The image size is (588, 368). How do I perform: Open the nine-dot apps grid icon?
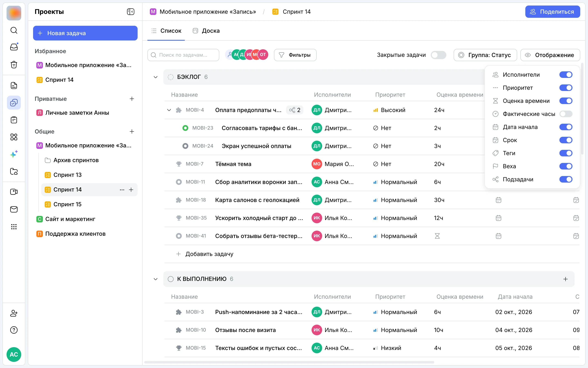coord(14,227)
